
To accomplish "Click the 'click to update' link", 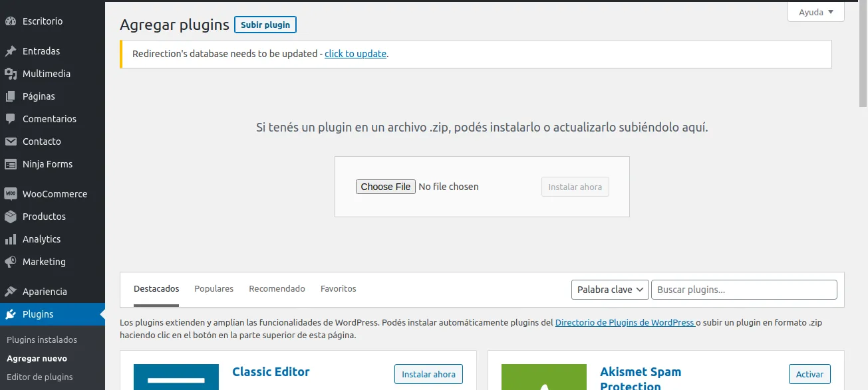I will click(x=355, y=54).
